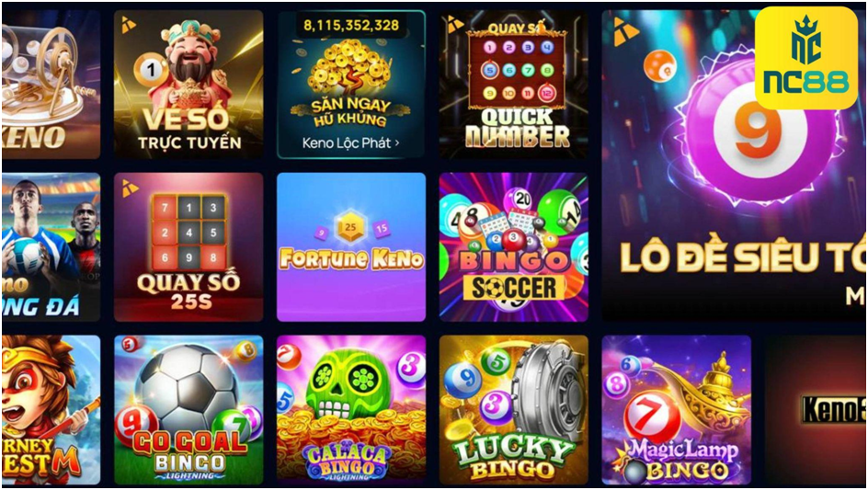Click the orange provider badge on Vé Số tile

click(x=129, y=24)
